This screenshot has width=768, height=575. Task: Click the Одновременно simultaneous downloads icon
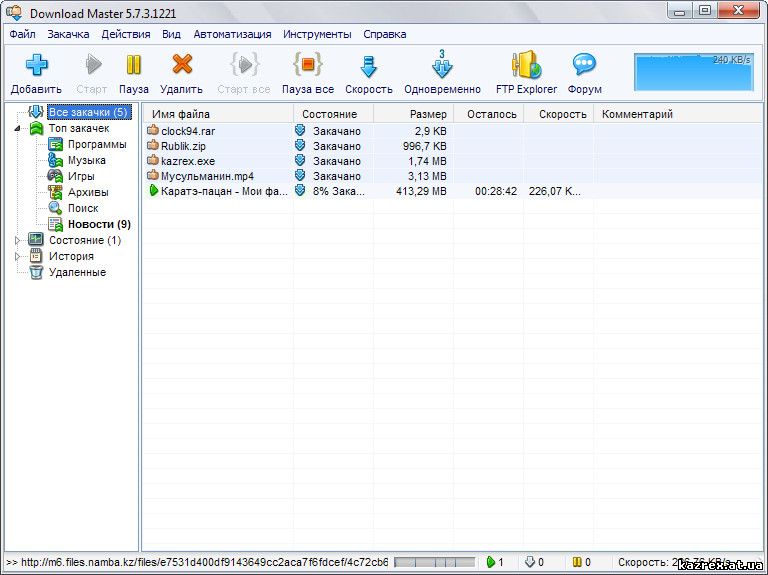pyautogui.click(x=442, y=64)
